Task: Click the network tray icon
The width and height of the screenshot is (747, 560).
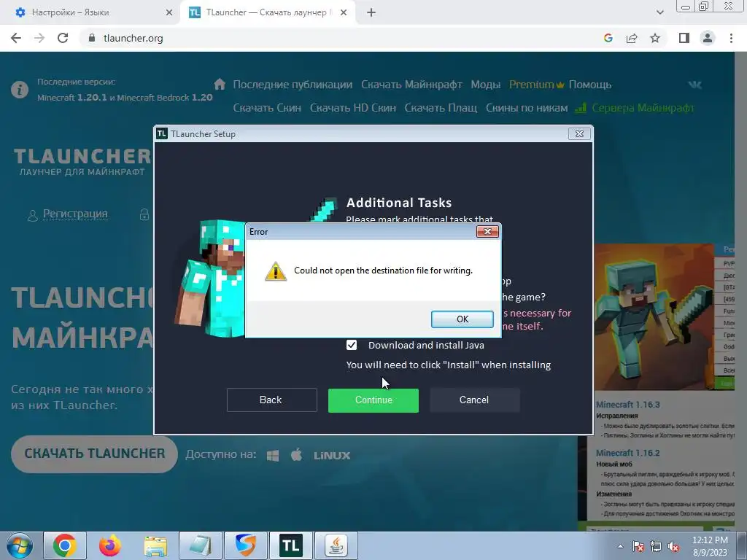Action: 656,547
